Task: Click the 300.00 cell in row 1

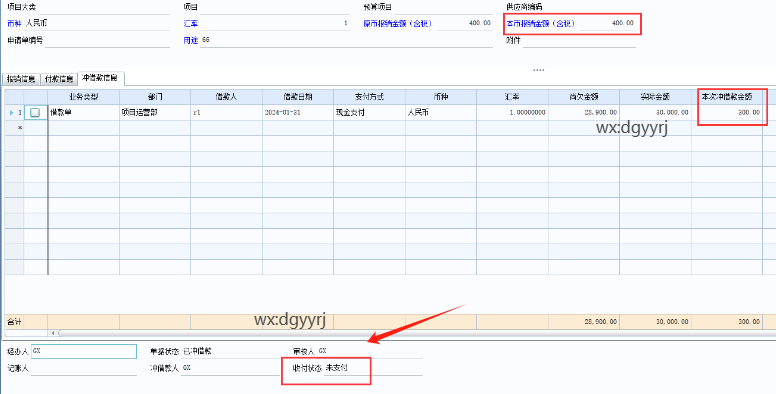Action: pyautogui.click(x=727, y=112)
